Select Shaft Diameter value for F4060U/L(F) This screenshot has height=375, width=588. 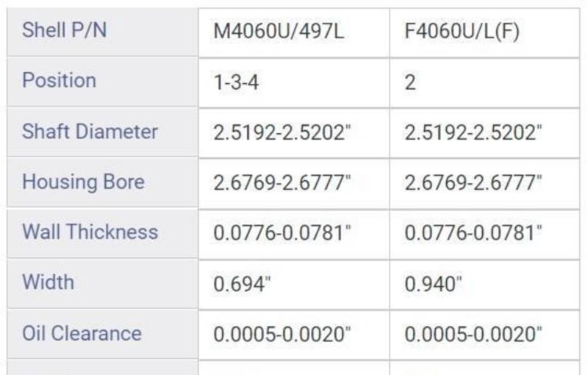(473, 133)
